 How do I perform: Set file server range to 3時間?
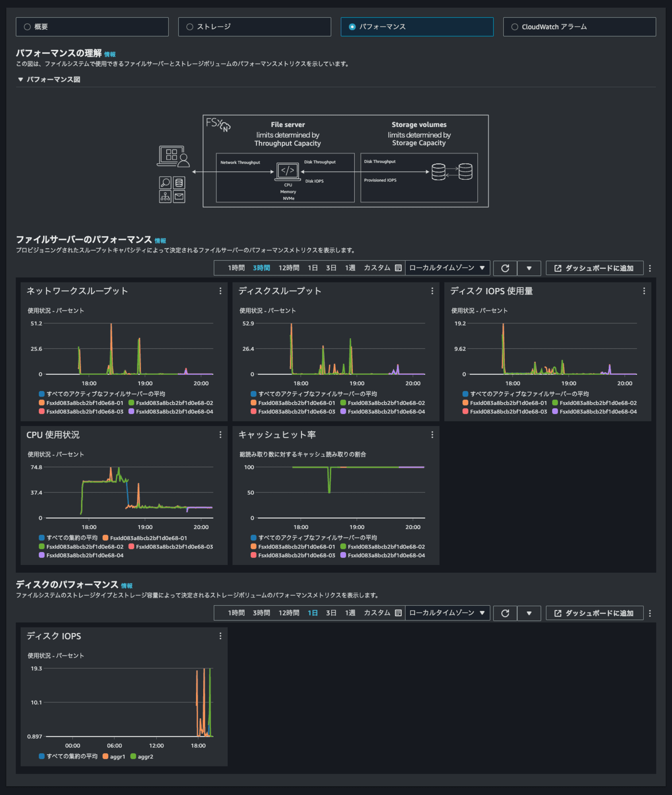(261, 268)
